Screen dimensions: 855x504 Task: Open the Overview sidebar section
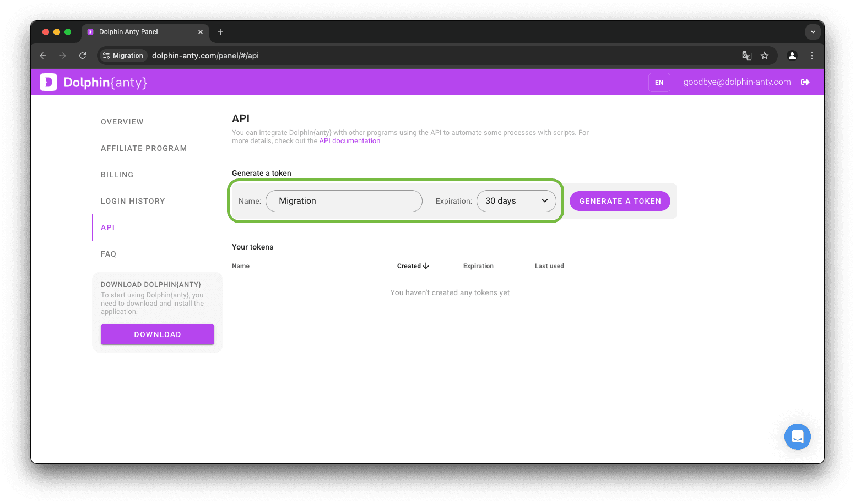tap(122, 122)
